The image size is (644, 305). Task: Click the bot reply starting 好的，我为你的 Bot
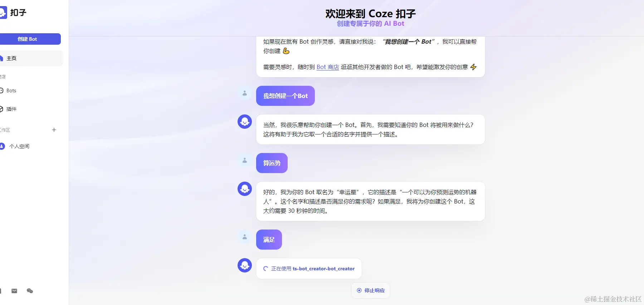(x=371, y=201)
